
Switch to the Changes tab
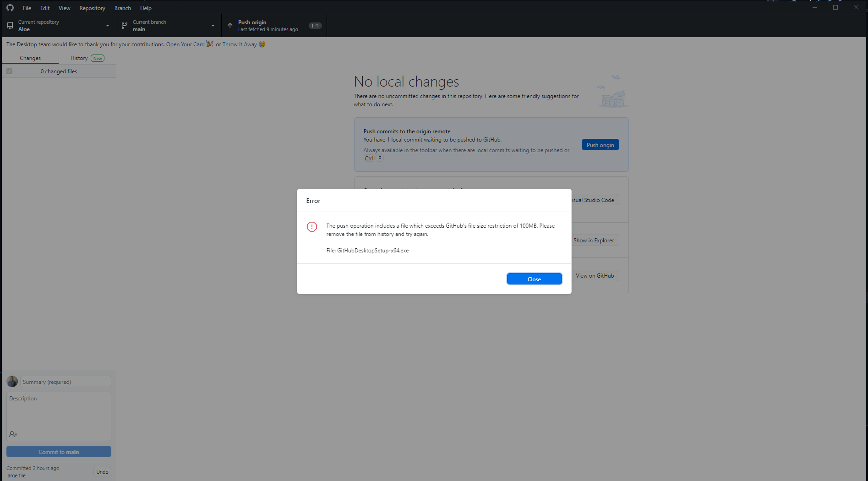tap(30, 58)
